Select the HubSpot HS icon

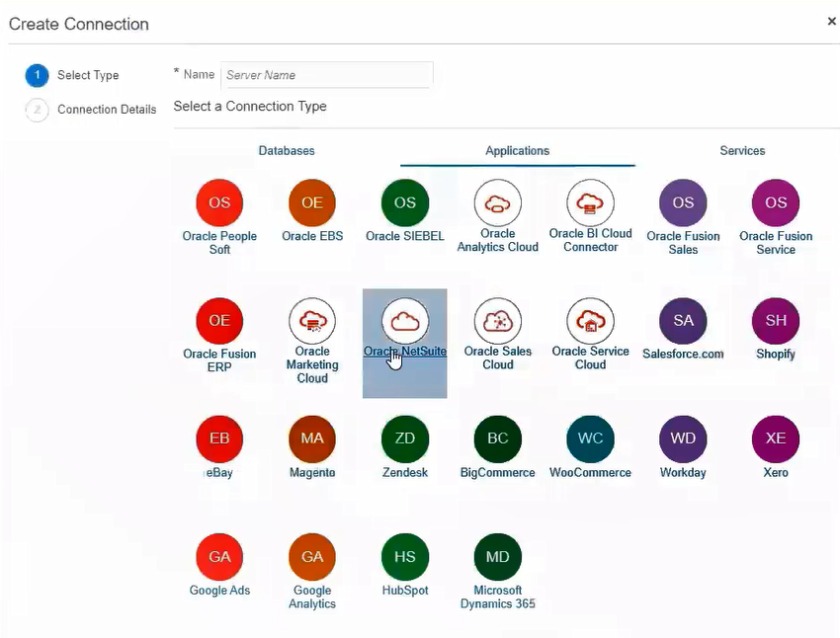(x=405, y=557)
